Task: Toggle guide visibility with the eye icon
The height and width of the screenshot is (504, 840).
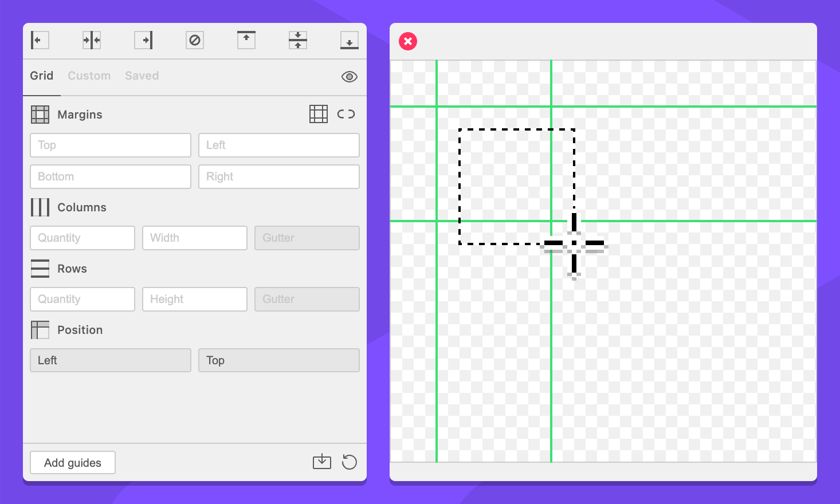Action: point(349,77)
